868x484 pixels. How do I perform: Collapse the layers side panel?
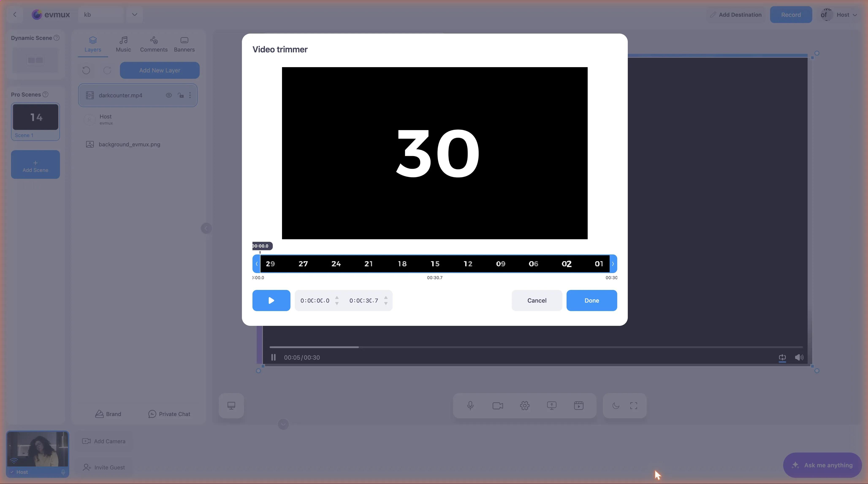[x=206, y=228]
